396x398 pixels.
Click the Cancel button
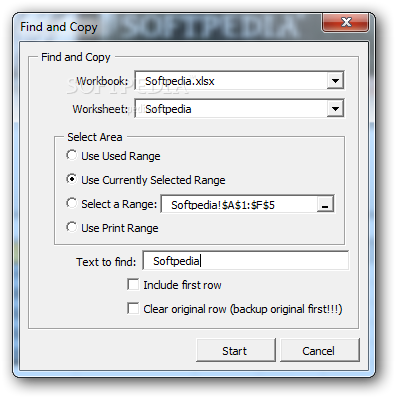[320, 350]
